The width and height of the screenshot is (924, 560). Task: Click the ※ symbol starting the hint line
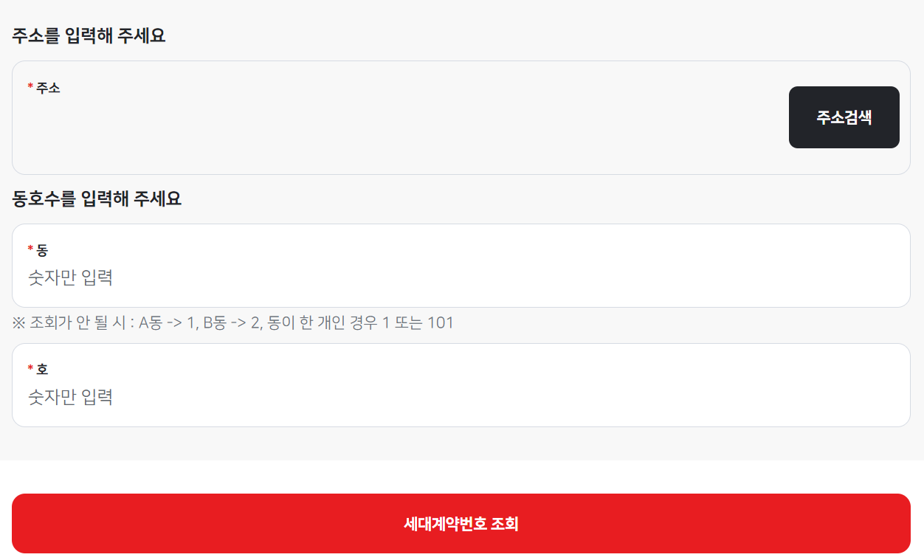[19, 322]
